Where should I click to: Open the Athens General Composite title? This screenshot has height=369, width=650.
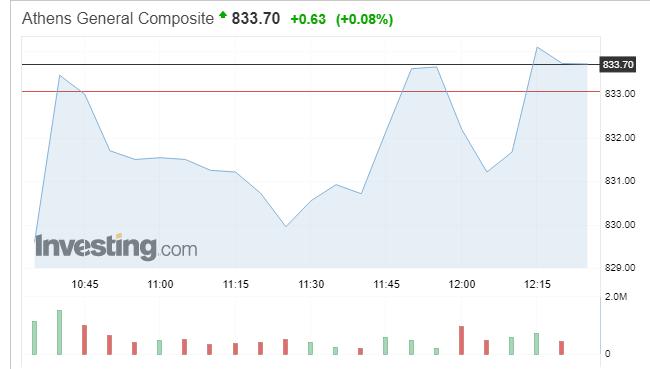tap(118, 19)
